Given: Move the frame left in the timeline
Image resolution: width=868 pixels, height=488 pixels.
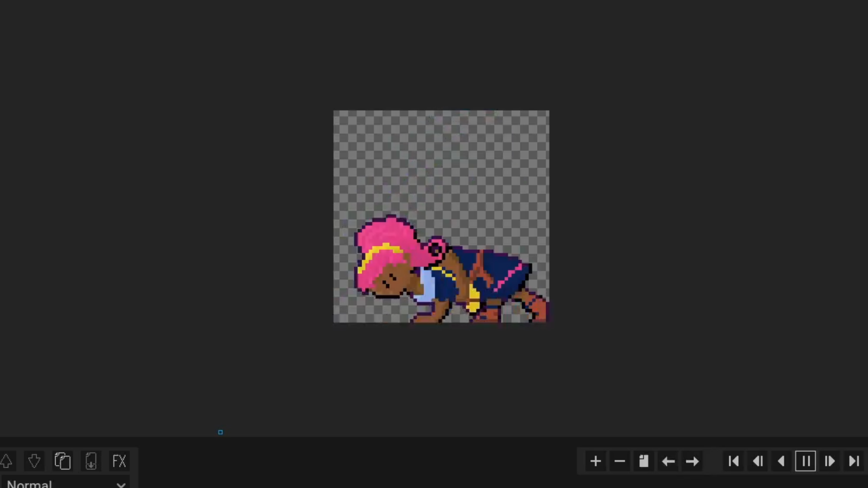Looking at the screenshot, I should click(668, 461).
